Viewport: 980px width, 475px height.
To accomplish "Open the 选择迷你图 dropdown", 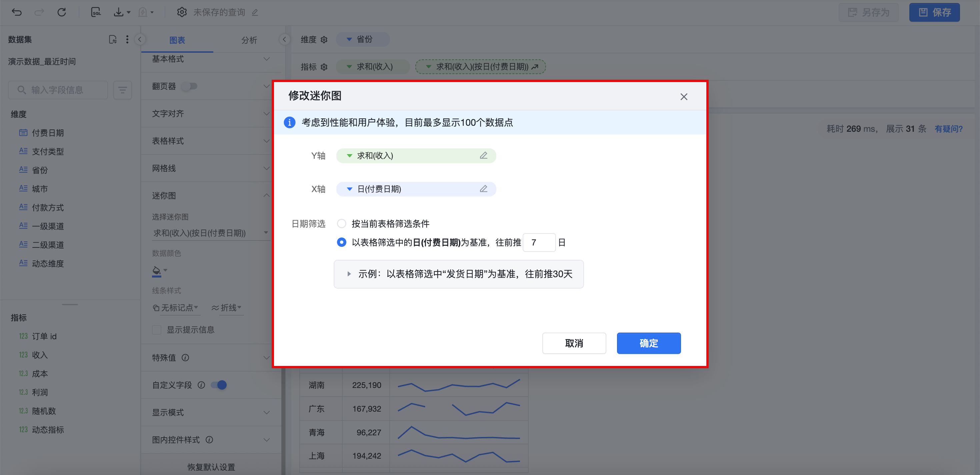I will [210, 232].
